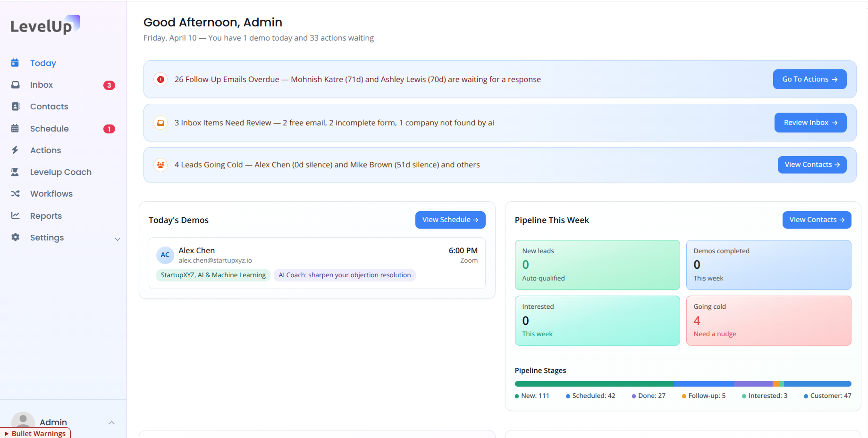Click the leads-going-cold people icon
868x438 pixels.
point(160,165)
